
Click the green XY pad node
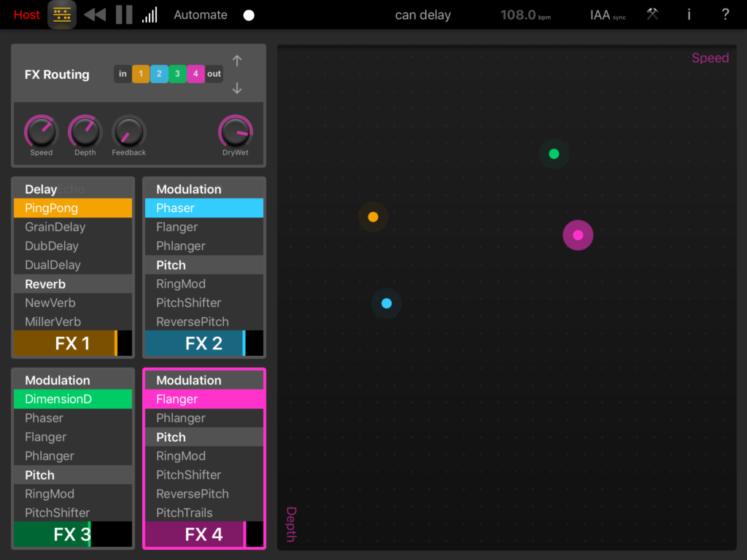tap(554, 154)
